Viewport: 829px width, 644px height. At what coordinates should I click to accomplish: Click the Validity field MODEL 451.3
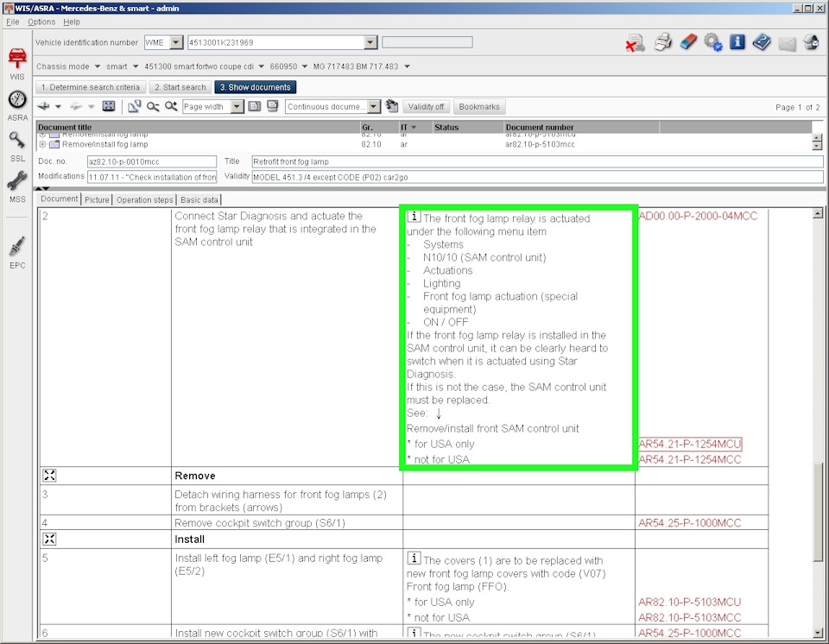(x=537, y=177)
